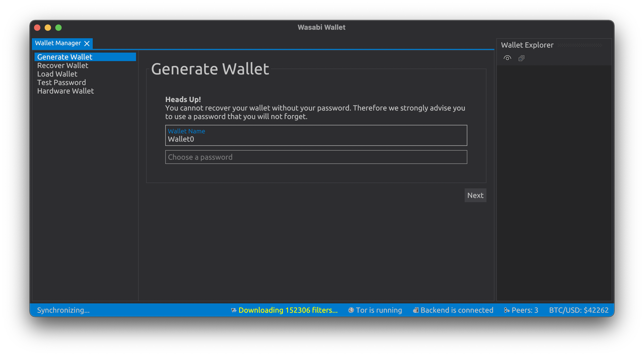Image resolution: width=644 pixels, height=356 pixels.
Task: Click the Tor status icon in the status bar
Action: click(x=351, y=310)
